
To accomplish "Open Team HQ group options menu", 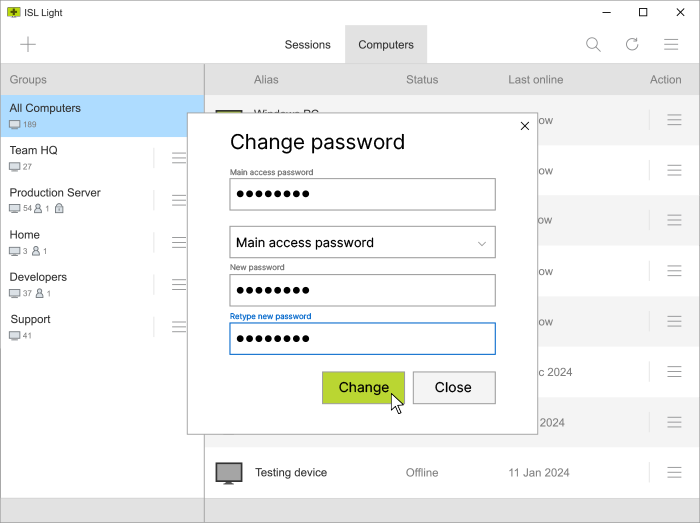I will pyautogui.click(x=178, y=158).
